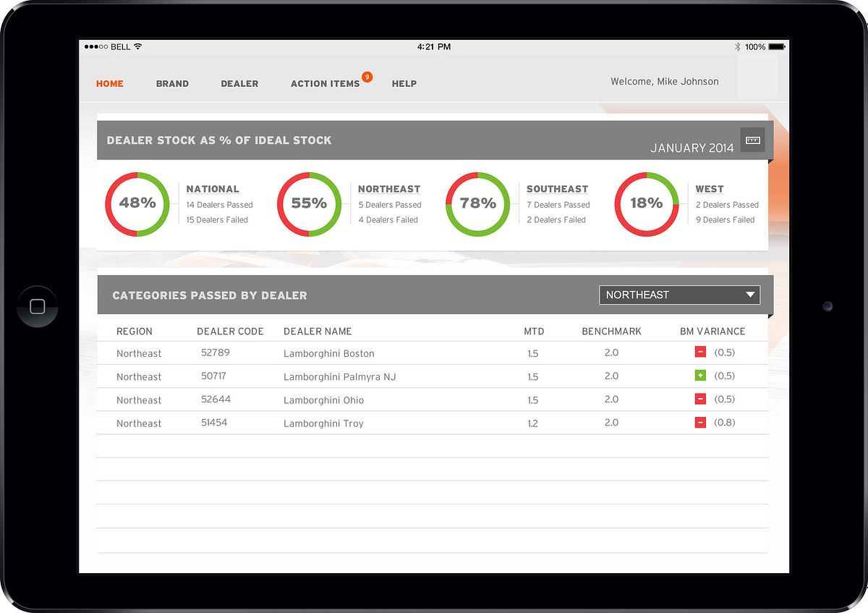Tap the battery icon in the status bar
The width and height of the screenshot is (868, 613).
777,46
